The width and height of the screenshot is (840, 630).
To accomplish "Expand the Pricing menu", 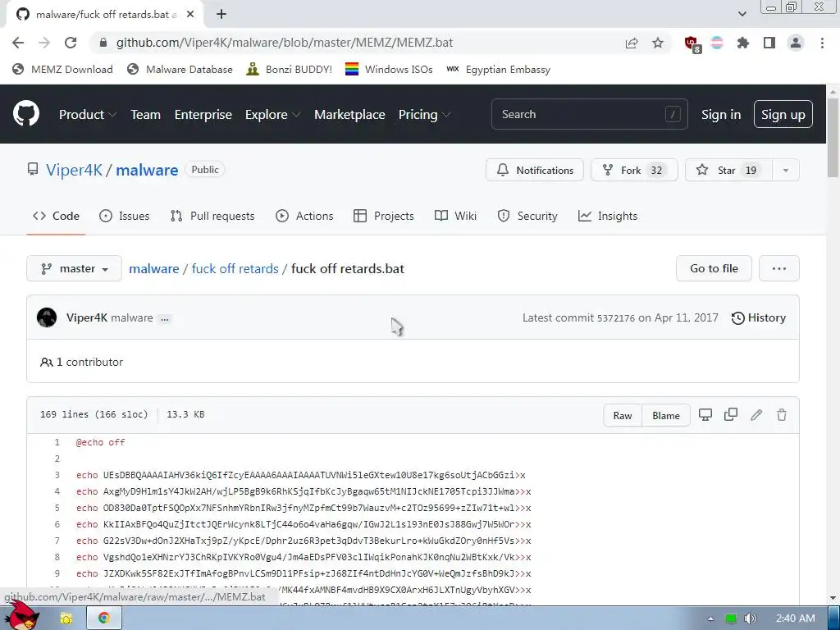I will pos(424,115).
